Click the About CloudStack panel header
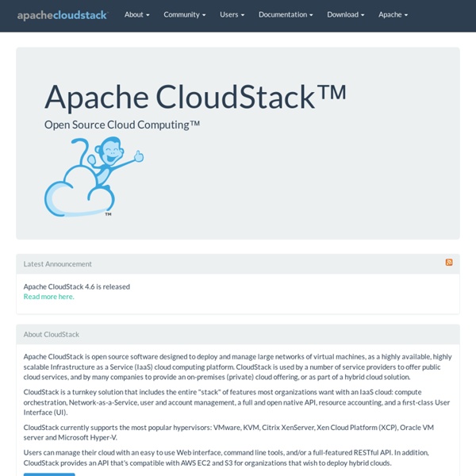Image resolution: width=476 pixels, height=476 pixels. 52,335
